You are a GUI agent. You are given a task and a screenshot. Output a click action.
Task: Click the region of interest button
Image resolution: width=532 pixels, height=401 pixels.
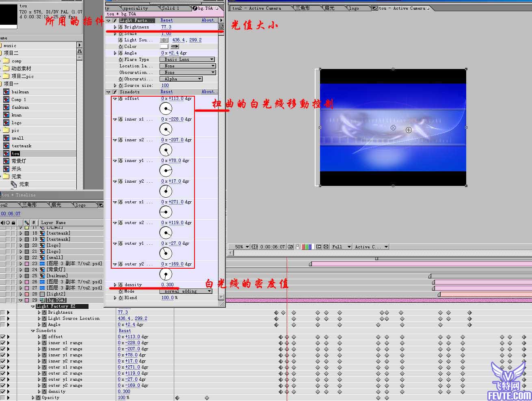[319, 247]
